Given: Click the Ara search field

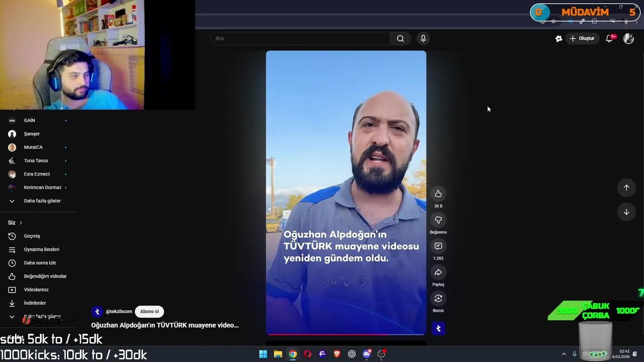Looking at the screenshot, I should (300, 38).
